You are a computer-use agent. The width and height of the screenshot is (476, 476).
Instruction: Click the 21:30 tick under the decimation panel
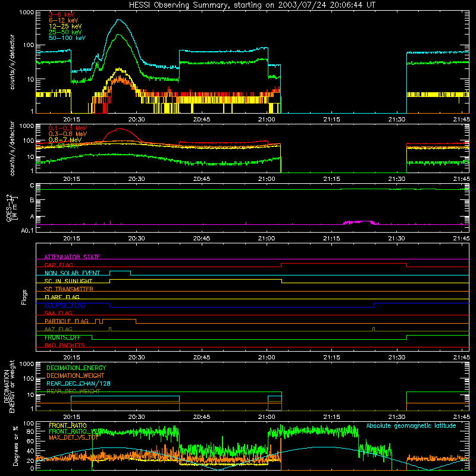[397, 417]
